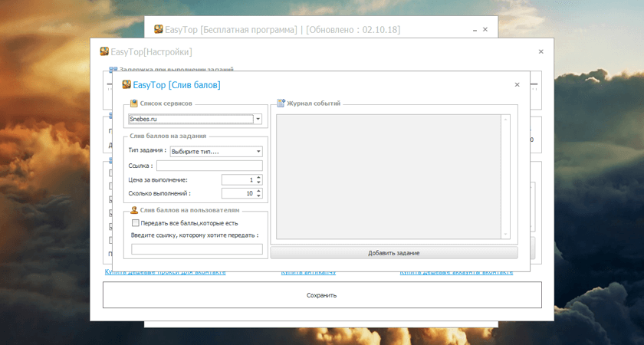
Task: Enable Передать все баллы, которые есть checkbox
Action: pos(136,223)
